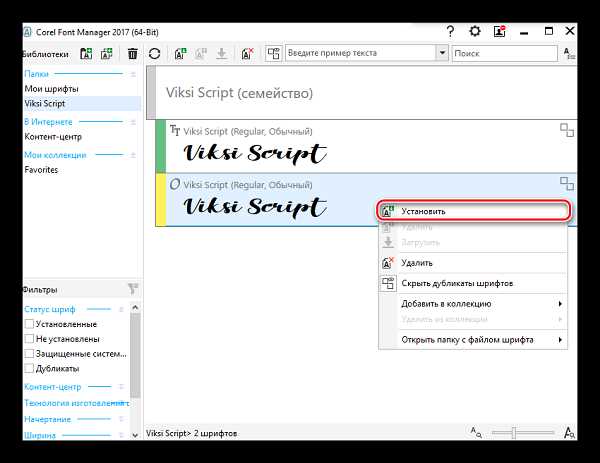Tick the Не установлены checkbox
600x463 pixels.
[29, 339]
